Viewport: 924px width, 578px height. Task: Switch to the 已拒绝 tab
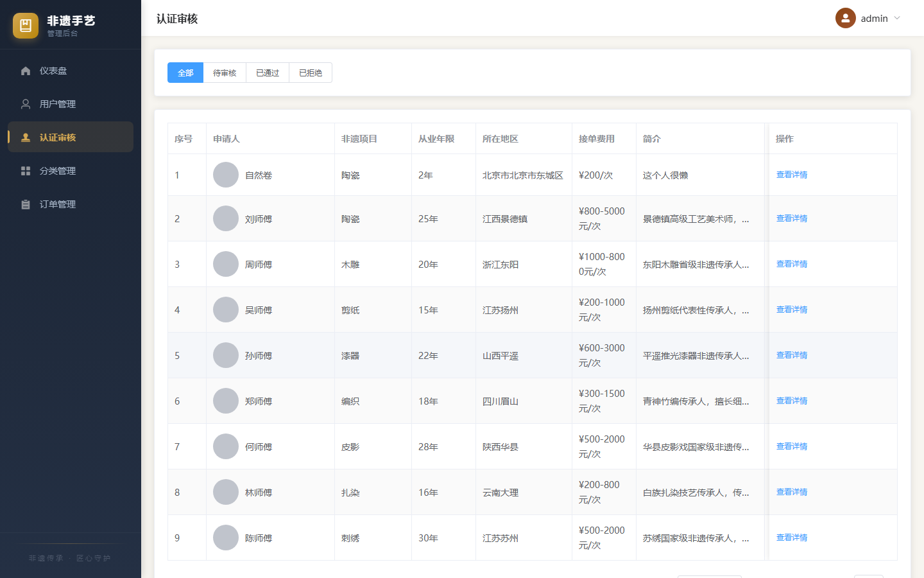tap(311, 73)
